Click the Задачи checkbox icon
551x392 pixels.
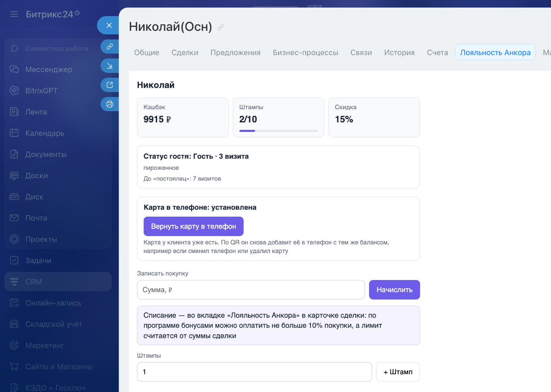[x=14, y=260]
